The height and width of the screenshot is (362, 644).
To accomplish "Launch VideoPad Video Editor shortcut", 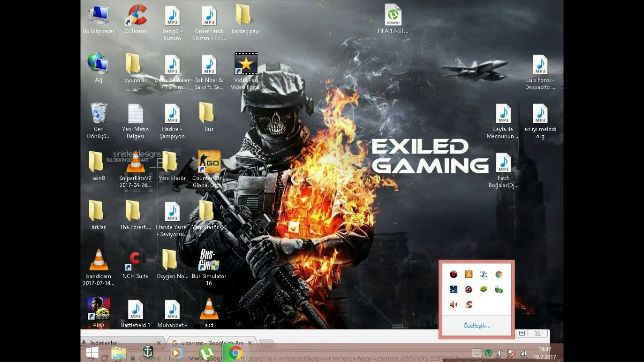I will (x=246, y=72).
